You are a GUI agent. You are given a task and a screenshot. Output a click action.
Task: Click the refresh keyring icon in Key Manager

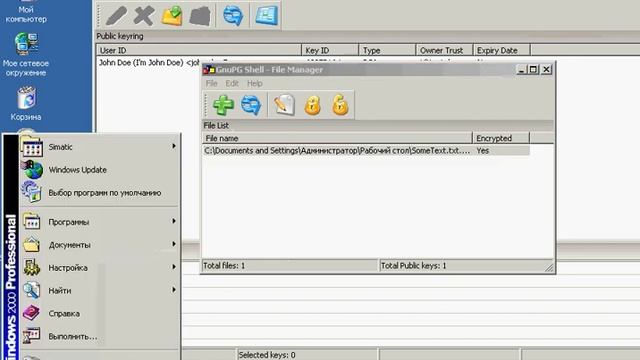click(x=233, y=16)
